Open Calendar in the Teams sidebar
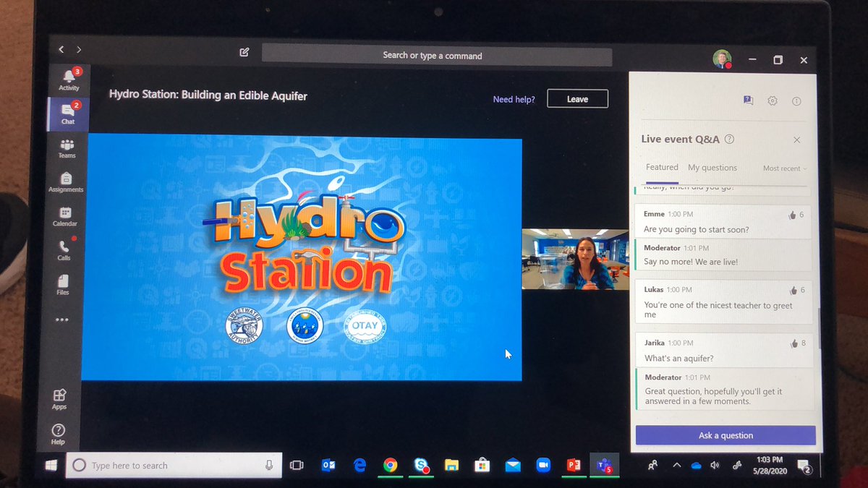This screenshot has height=488, width=868. tap(65, 217)
